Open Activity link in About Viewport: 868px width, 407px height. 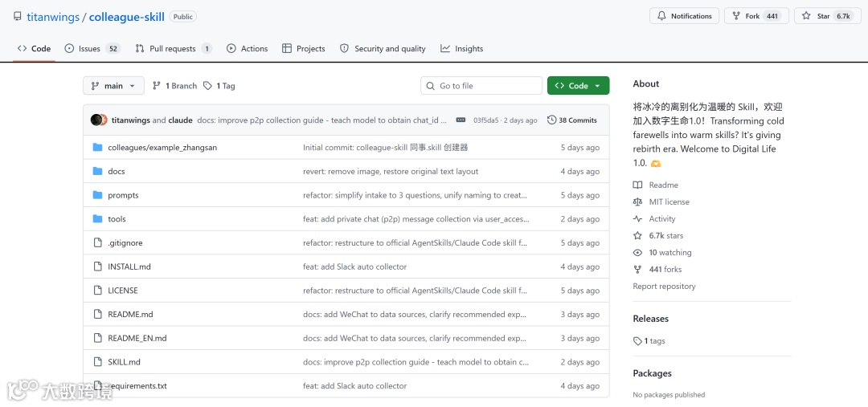655,218
